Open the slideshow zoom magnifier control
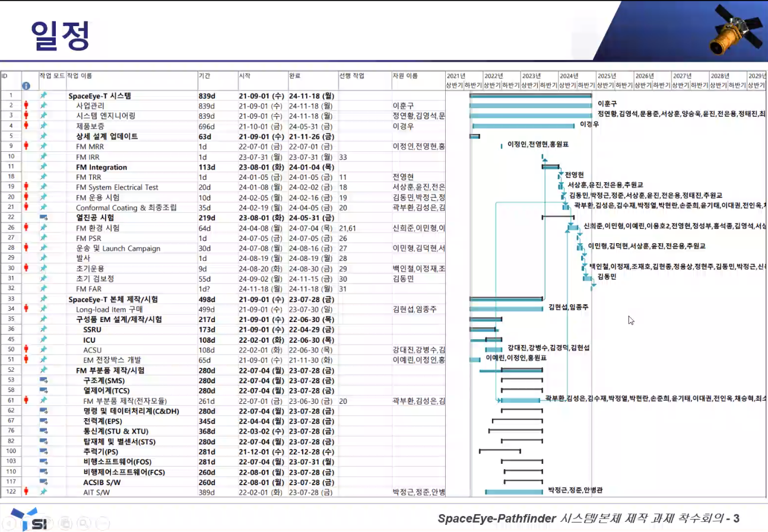768x532 pixels. coord(84,523)
